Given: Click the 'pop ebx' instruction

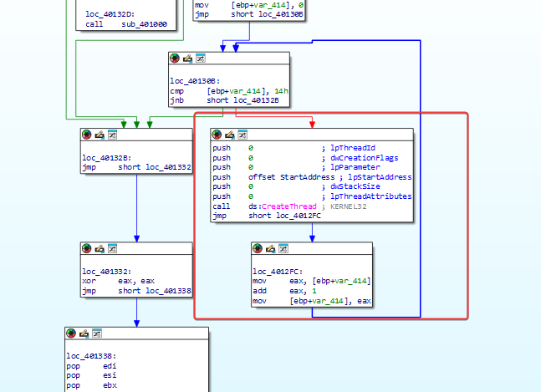Looking at the screenshot, I should [91, 385].
